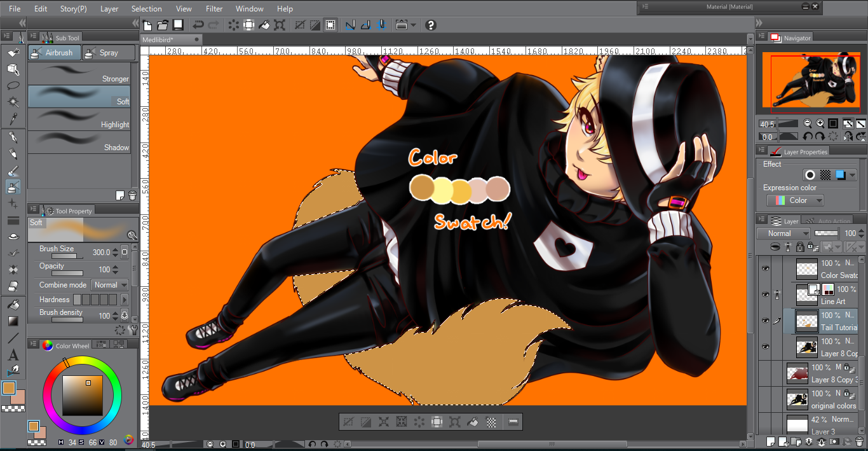868x451 pixels.
Task: Select the Lasso selection tool
Action: (13, 85)
